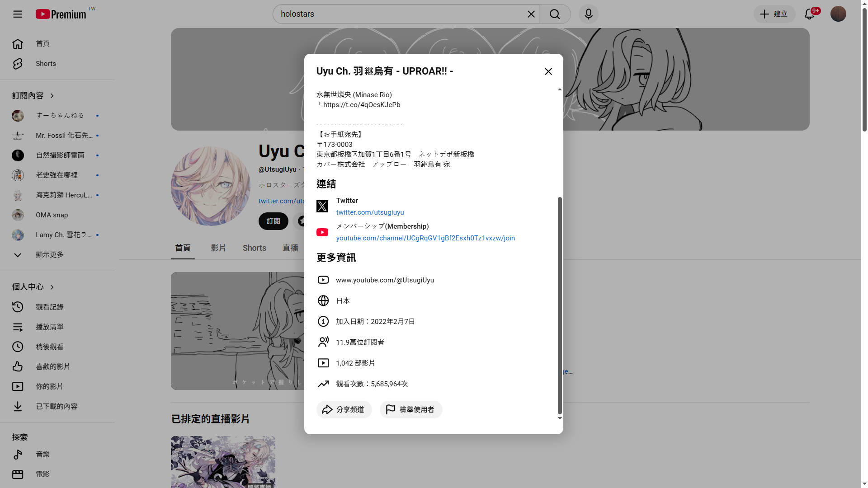Switch to the 直播 channel tab
Screen dimensions: 868x488
pos(290,248)
